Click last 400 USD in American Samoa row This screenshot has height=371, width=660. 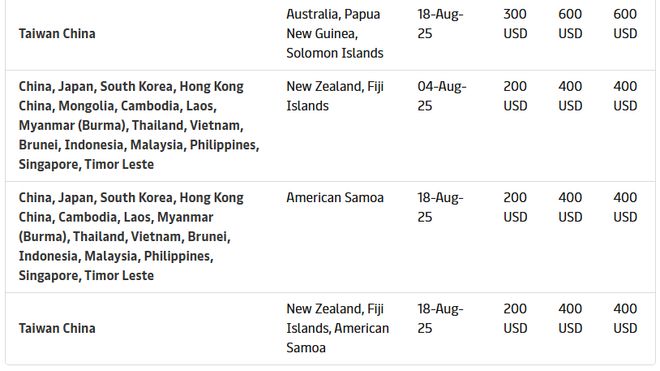[625, 207]
